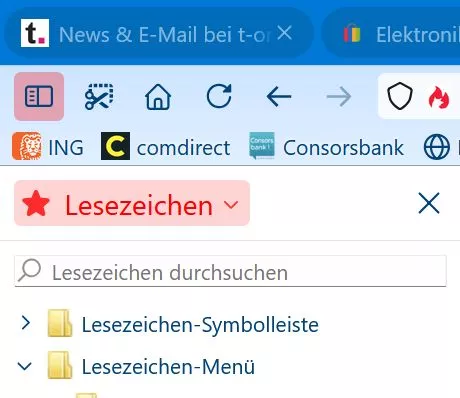Open the tracking protection shield icon

point(400,96)
